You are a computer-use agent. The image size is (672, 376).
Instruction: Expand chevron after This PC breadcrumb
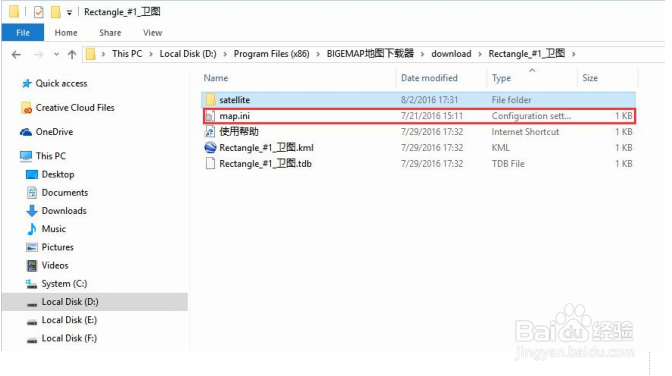pos(151,54)
